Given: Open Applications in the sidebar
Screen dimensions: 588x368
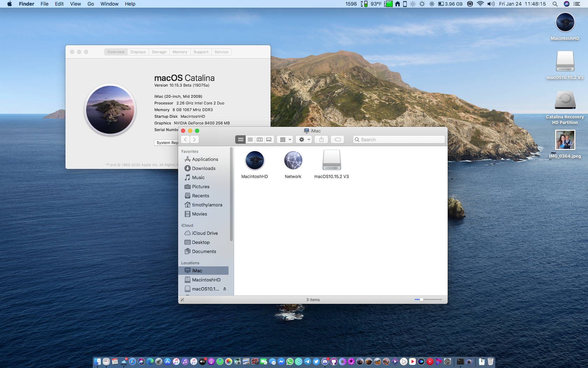Looking at the screenshot, I should (205, 159).
